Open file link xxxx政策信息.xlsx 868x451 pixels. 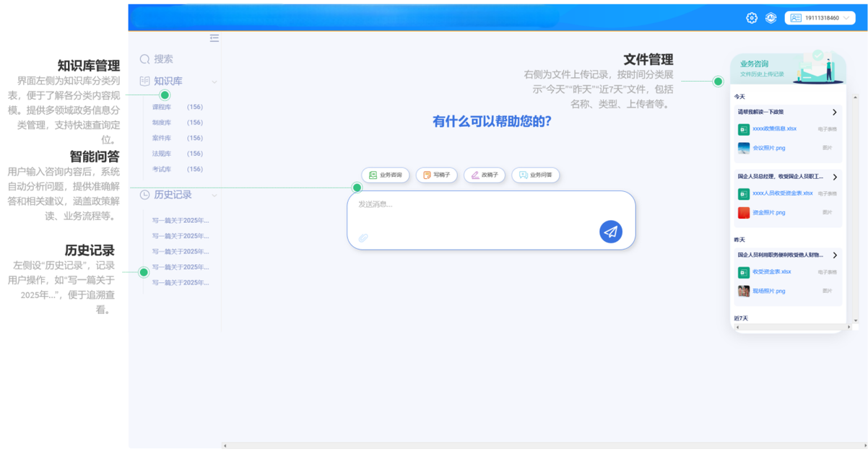pos(775,129)
